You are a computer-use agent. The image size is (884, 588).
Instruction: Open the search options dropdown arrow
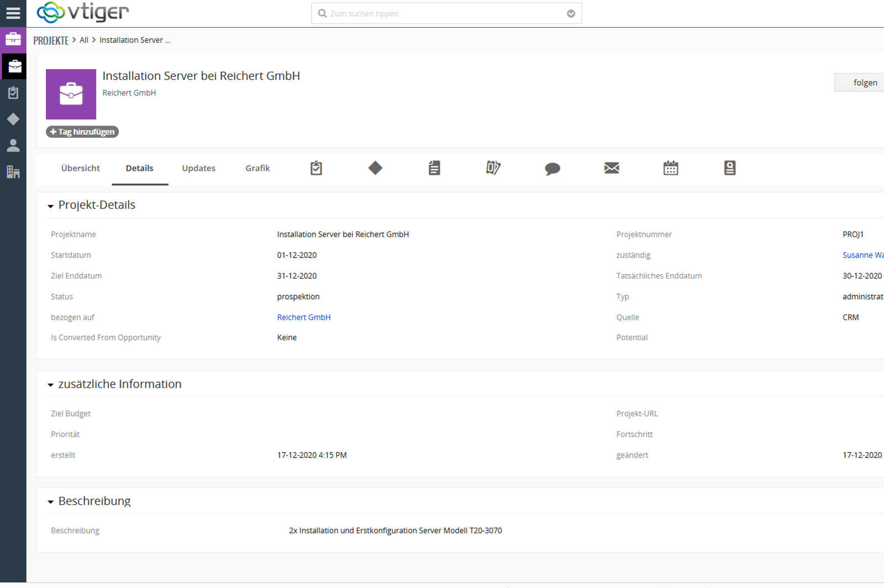[x=571, y=14]
